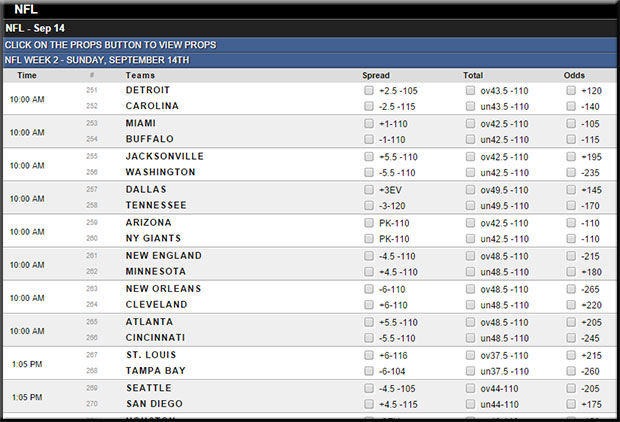Tick Arizona PK-110 spread checkbox
Image resolution: width=620 pixels, height=422 pixels.
(x=369, y=223)
